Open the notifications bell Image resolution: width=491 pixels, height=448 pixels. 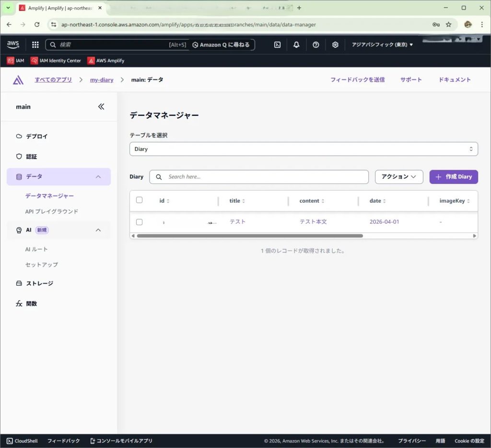tap(296, 45)
